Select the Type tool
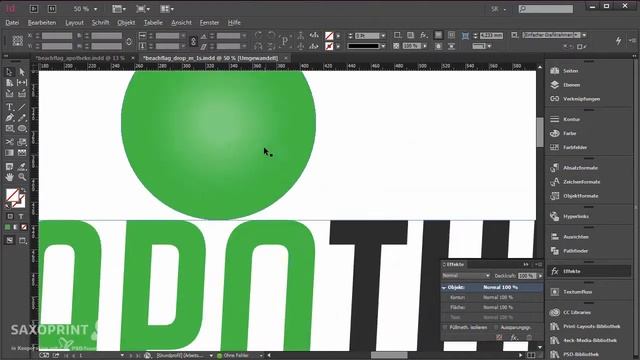This screenshot has height=360, width=640. coord(9,107)
